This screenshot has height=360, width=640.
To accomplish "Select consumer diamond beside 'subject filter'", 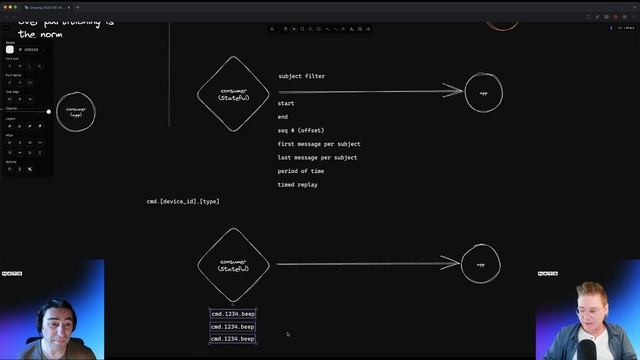I will coord(233,94).
